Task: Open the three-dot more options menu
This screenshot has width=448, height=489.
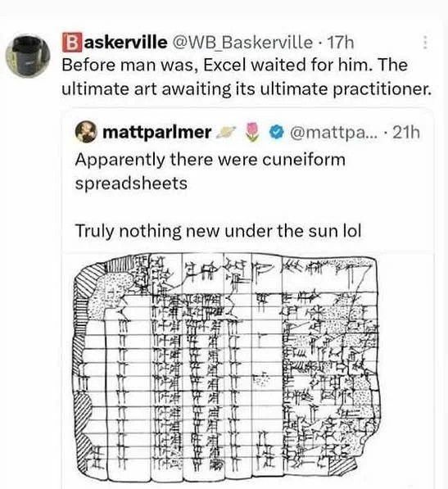Action: click(x=424, y=42)
